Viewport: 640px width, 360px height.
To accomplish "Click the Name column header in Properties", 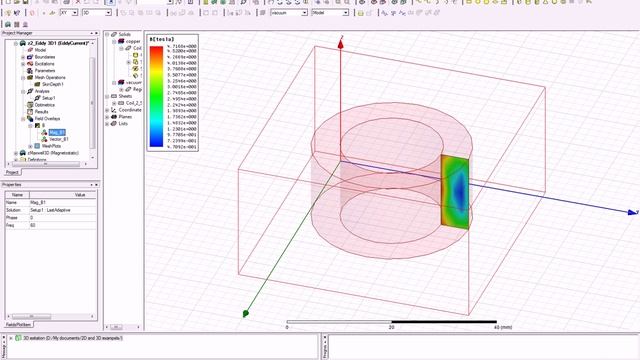I will pos(17,195).
